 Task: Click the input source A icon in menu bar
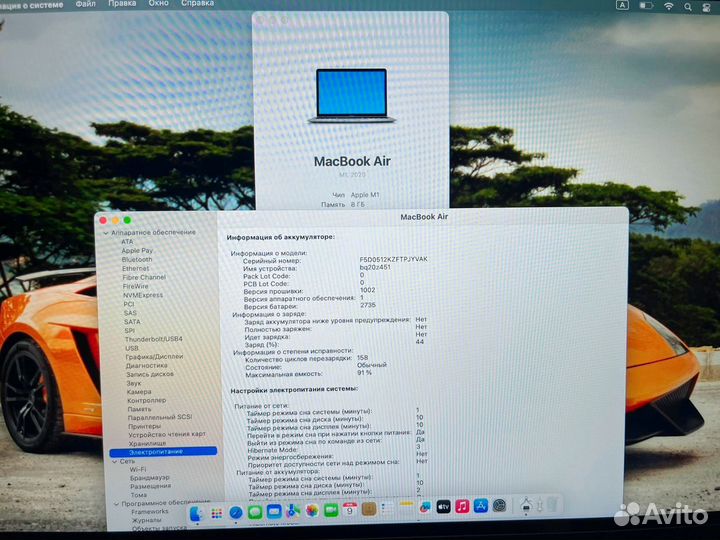(622, 5)
